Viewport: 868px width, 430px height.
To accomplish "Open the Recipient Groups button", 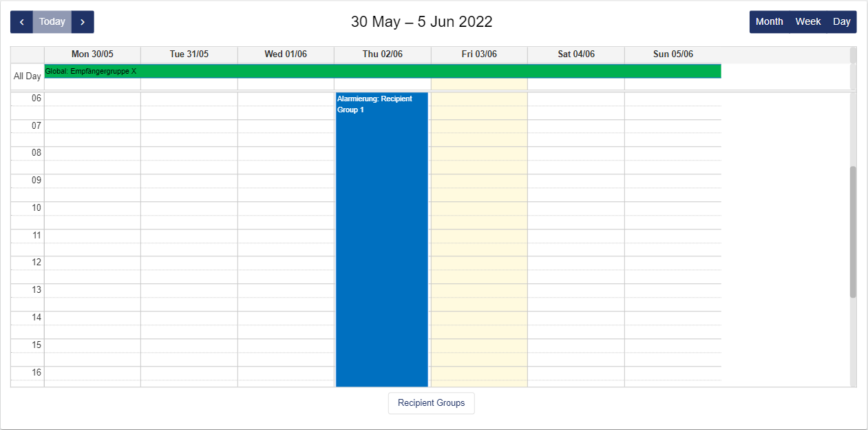I will tap(431, 403).
